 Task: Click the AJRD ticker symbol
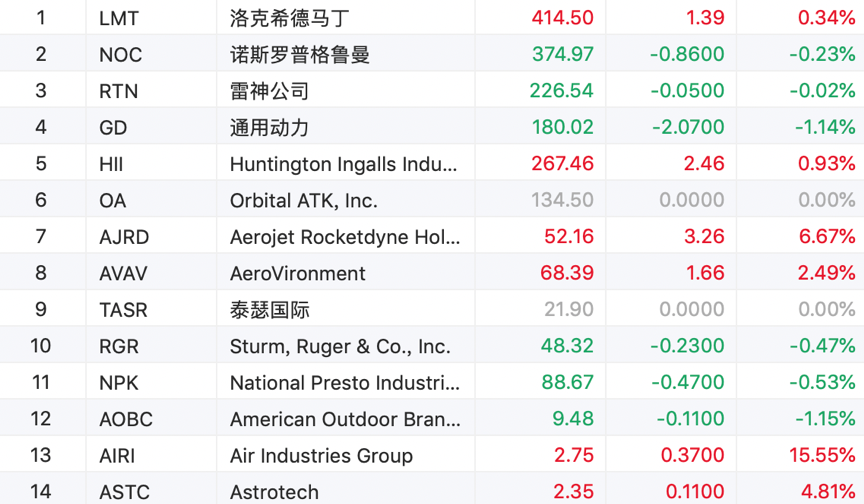(124, 237)
